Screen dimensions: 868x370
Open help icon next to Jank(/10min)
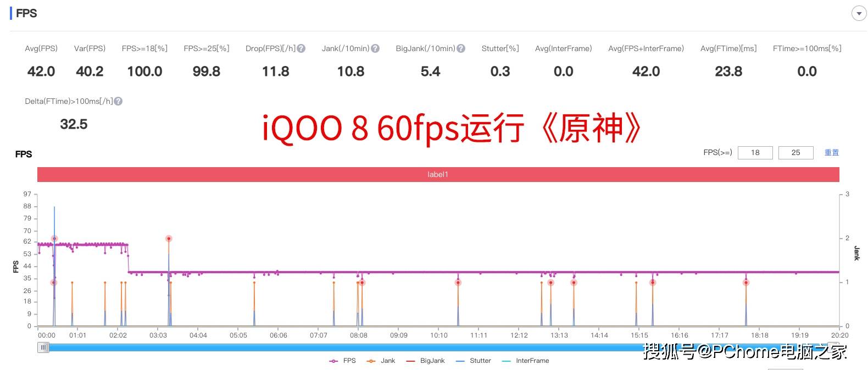tap(375, 48)
